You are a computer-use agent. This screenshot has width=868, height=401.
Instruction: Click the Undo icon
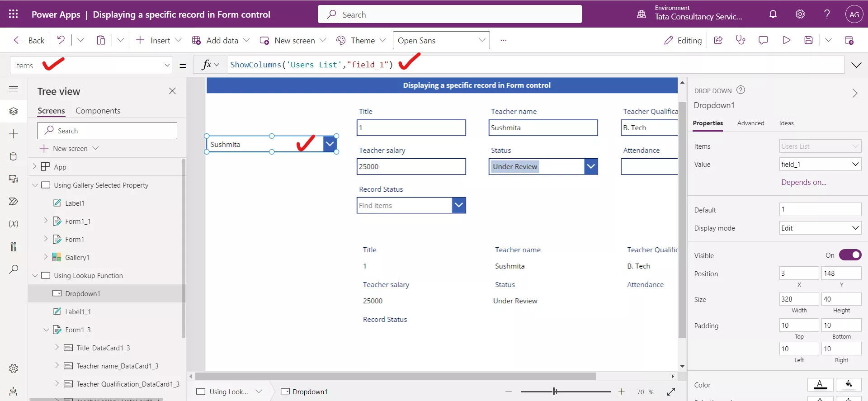click(x=61, y=40)
